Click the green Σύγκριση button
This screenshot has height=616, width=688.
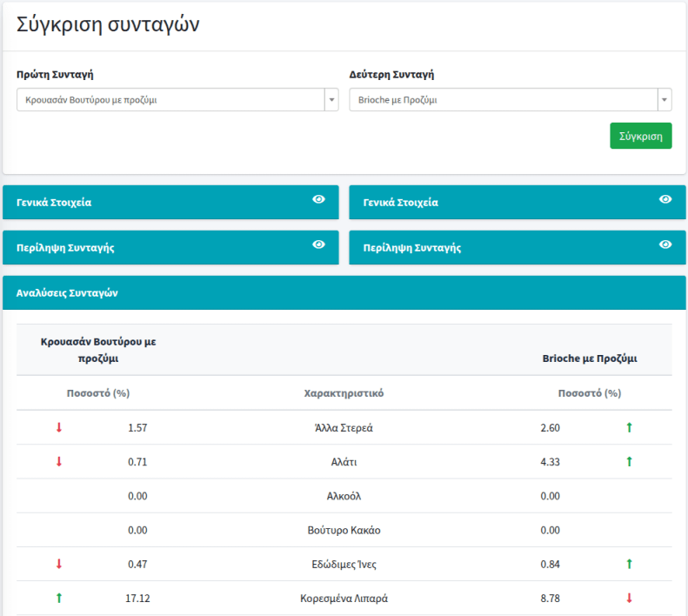[640, 136]
